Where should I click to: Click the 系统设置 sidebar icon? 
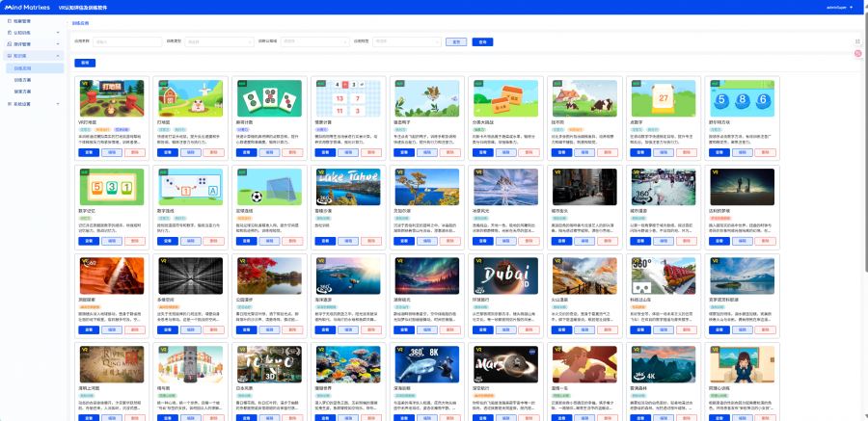7,103
